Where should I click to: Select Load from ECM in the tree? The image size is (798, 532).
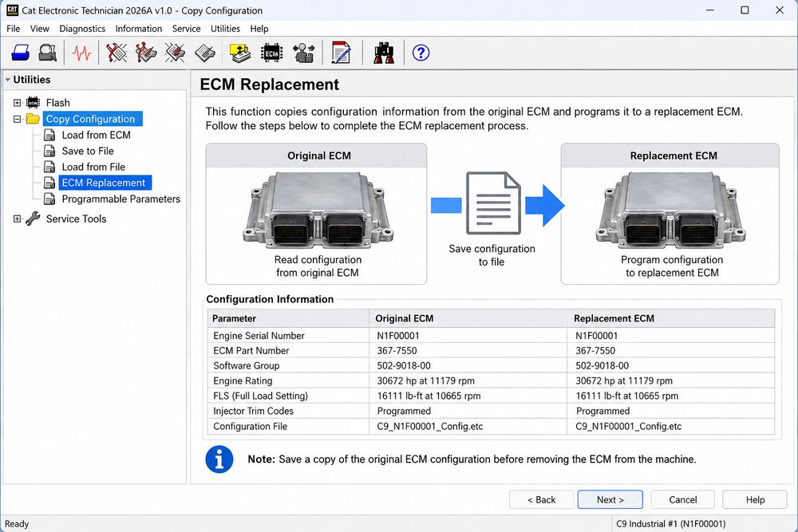pyautogui.click(x=97, y=135)
